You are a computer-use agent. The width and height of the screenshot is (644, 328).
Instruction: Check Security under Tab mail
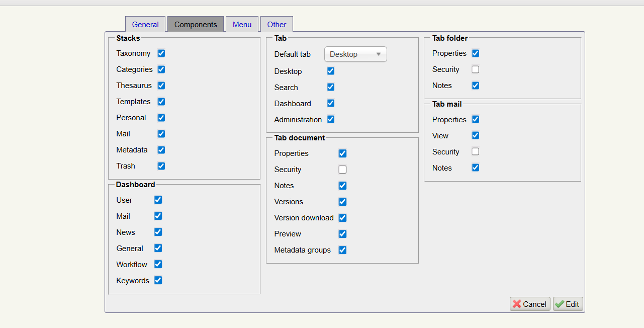tap(476, 152)
